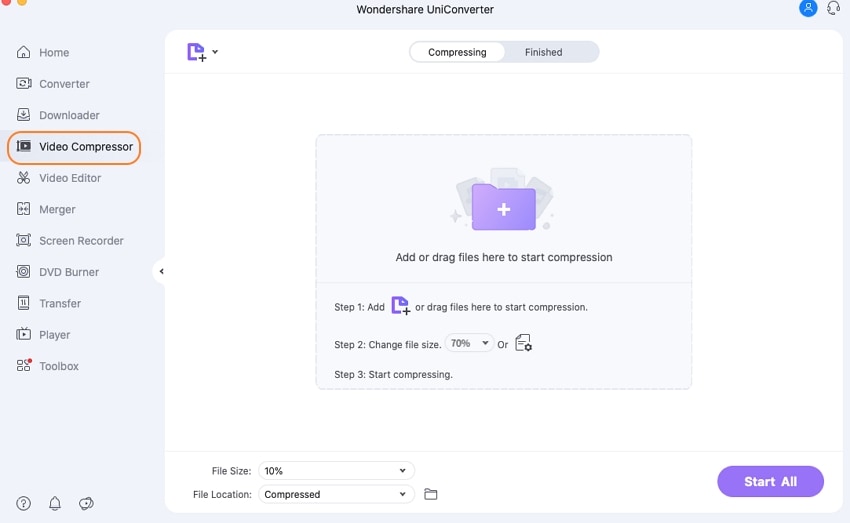Screen dimensions: 850x523
Task: Click the Start All button
Action: pyautogui.click(x=770, y=481)
